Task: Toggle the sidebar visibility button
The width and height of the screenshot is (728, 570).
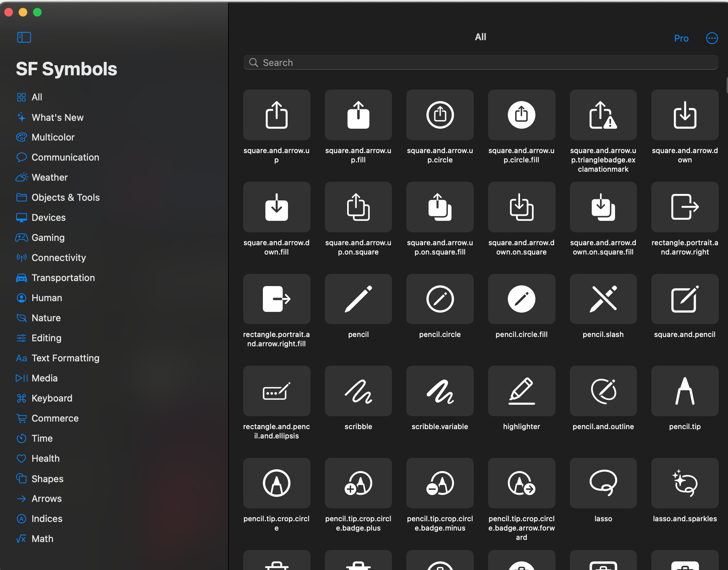Action: pyautogui.click(x=24, y=37)
